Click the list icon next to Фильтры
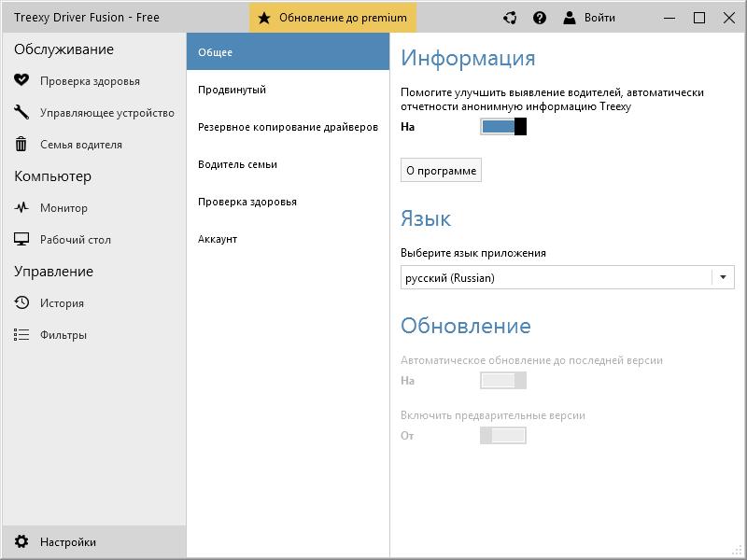This screenshot has height=560, width=747. [21, 335]
